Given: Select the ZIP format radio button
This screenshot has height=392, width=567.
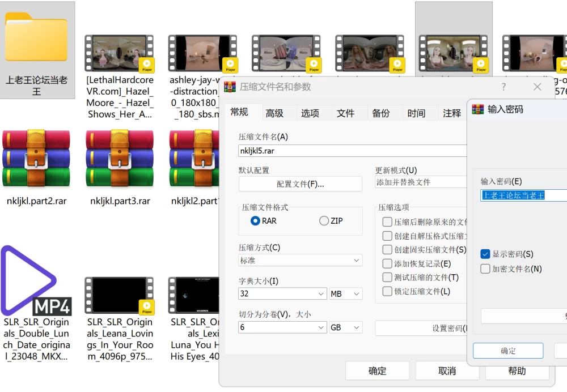Looking at the screenshot, I should point(324,221).
